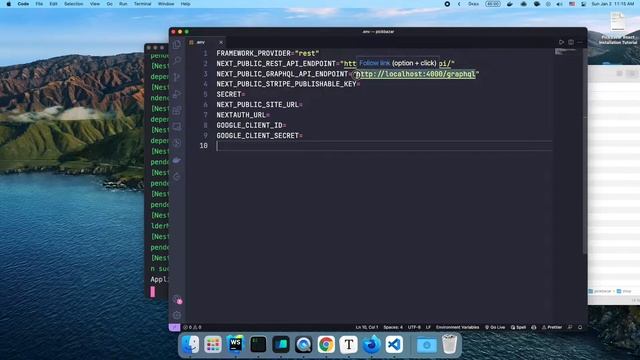The width and height of the screenshot is (640, 360).
Task: Open the Run and Debug view
Action: [177, 94]
